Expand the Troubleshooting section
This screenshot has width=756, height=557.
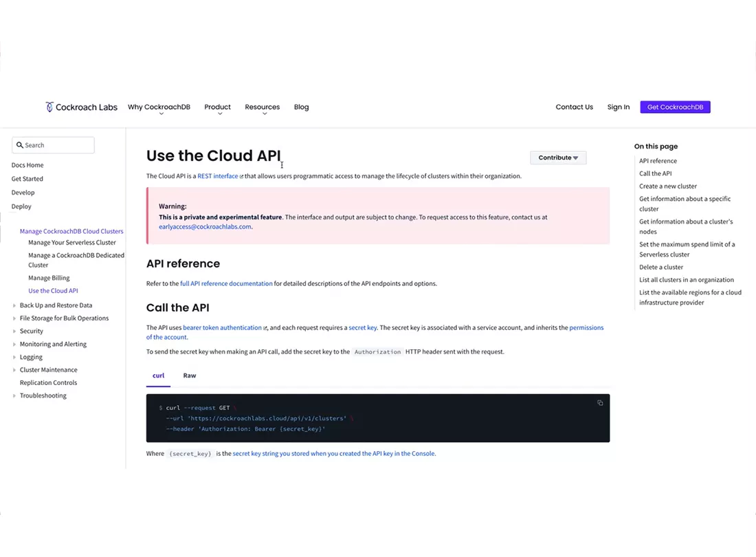[x=14, y=395]
